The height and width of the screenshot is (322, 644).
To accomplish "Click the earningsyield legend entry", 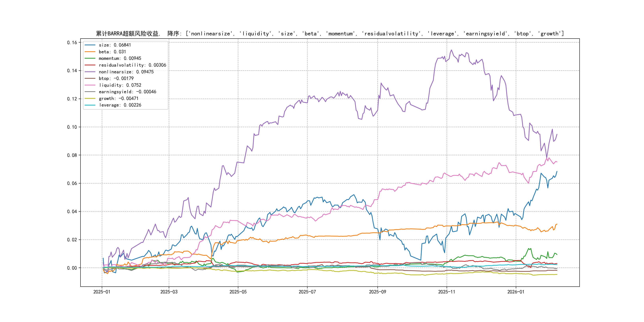I will pyautogui.click(x=127, y=92).
